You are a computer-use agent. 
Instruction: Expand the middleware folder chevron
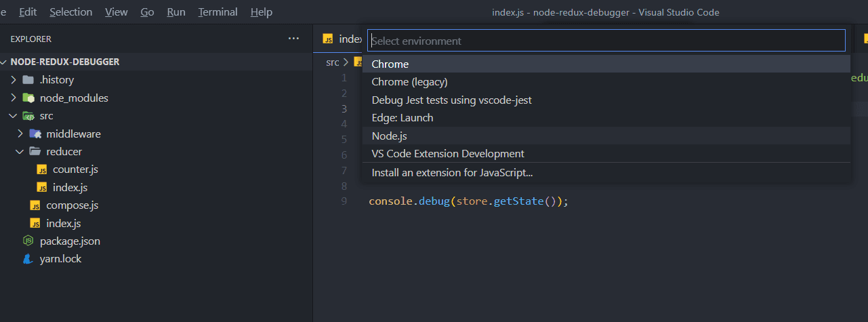click(x=20, y=134)
